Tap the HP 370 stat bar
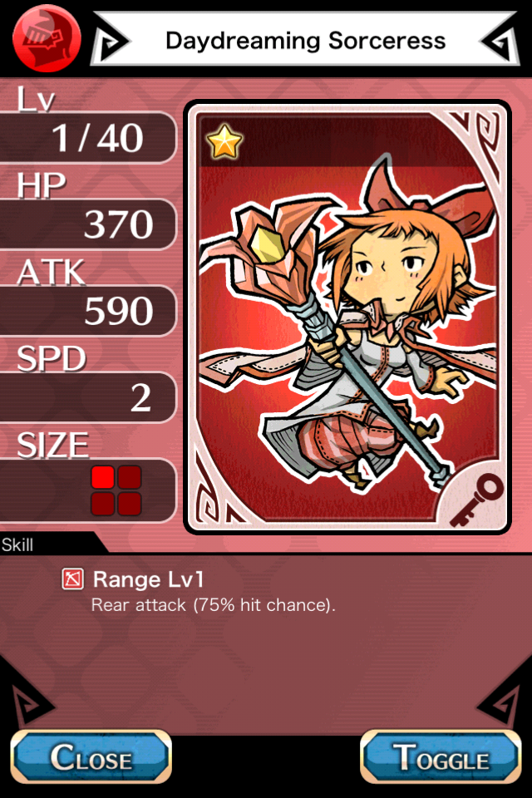The height and width of the screenshot is (798, 532). coord(87,224)
